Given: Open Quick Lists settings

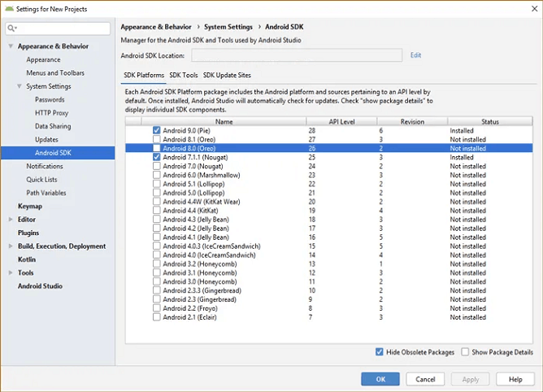Looking at the screenshot, I should pyautogui.click(x=41, y=180).
